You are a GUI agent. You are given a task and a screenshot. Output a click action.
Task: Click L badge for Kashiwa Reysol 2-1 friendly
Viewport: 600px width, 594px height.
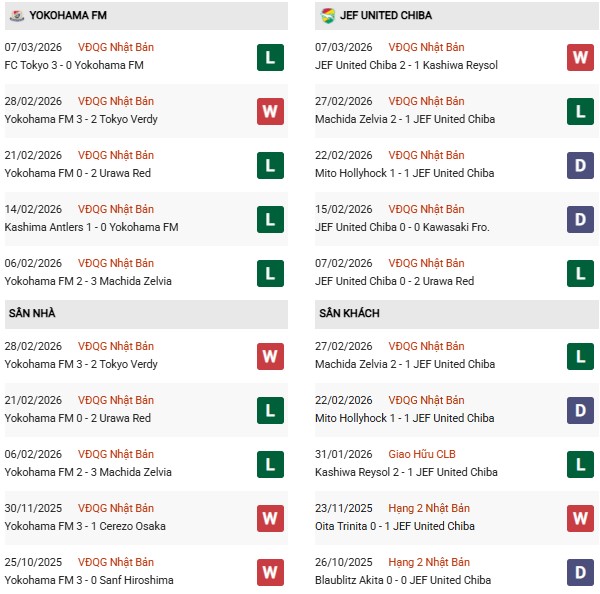point(581,464)
